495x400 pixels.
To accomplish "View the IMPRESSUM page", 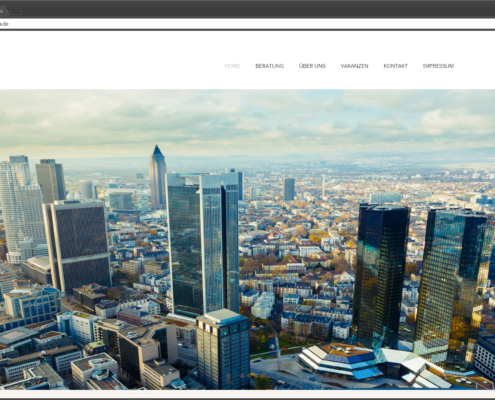I will click(x=438, y=66).
